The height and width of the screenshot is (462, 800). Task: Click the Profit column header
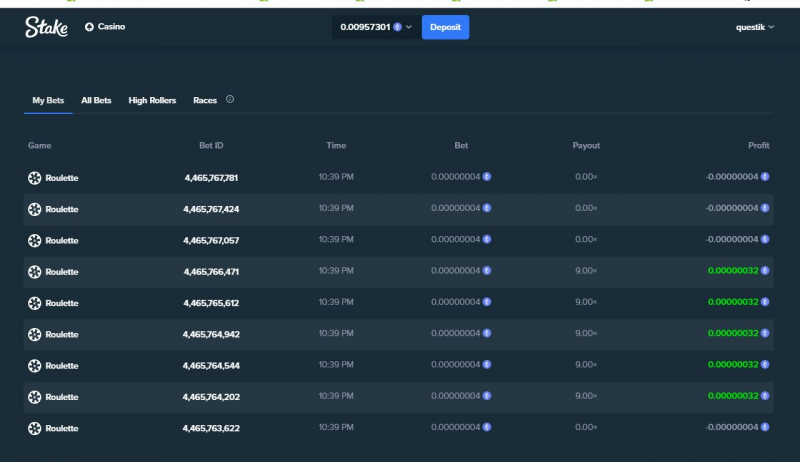[759, 145]
